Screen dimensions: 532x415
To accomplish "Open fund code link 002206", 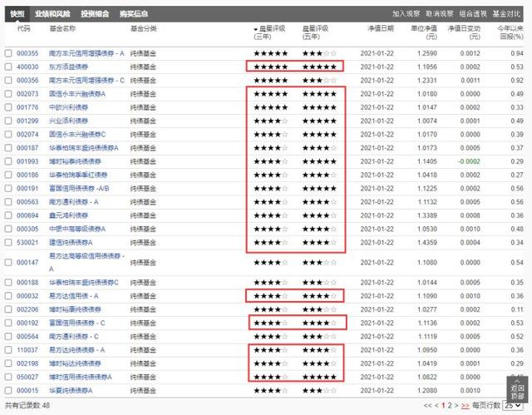I will [x=27, y=309].
